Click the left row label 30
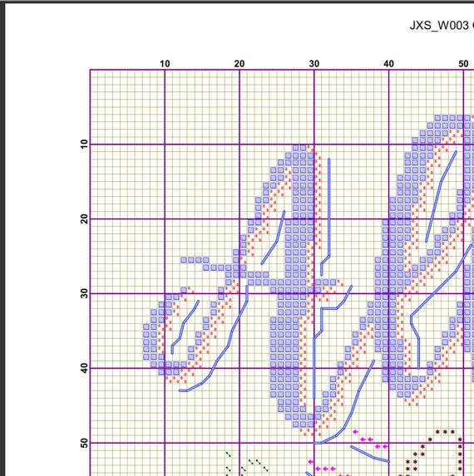Image resolution: width=474 pixels, height=476 pixels. tap(84, 293)
